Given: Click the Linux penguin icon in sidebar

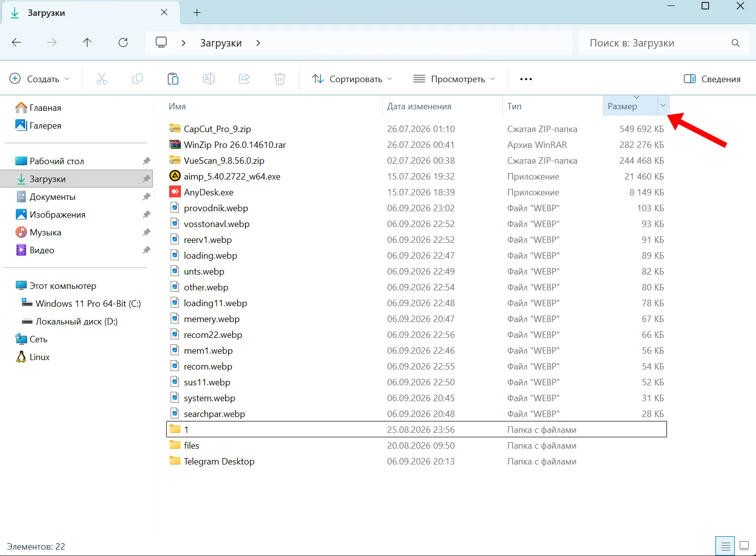Looking at the screenshot, I should pyautogui.click(x=21, y=357).
